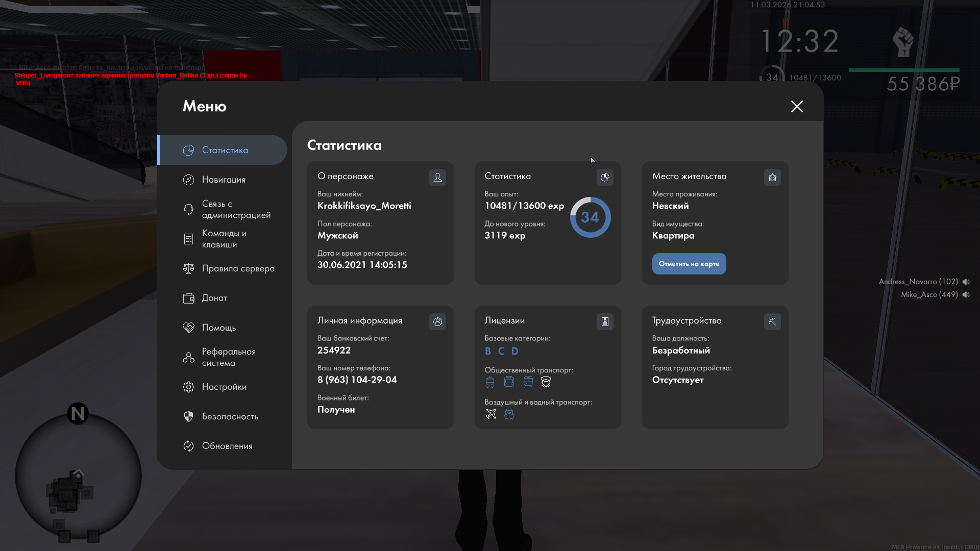980x551 pixels.
Task: Click the level 34 circular progress indicator
Action: (590, 217)
